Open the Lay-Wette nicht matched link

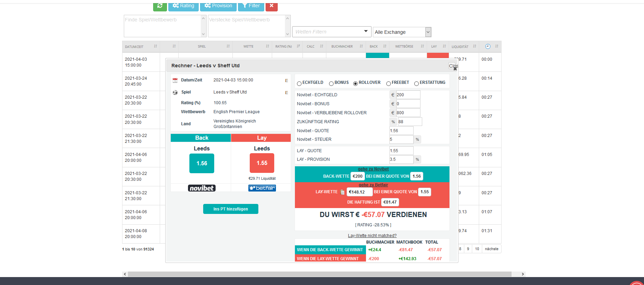tap(372, 236)
